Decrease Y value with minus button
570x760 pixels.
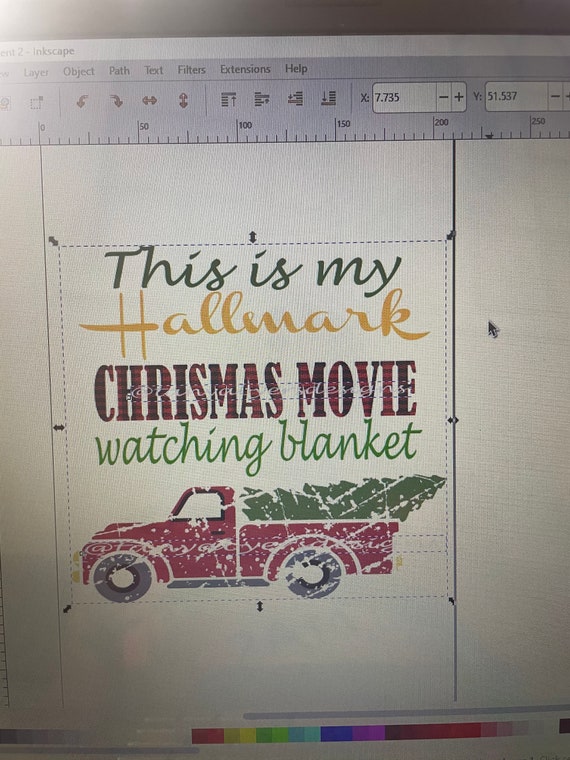[555, 96]
